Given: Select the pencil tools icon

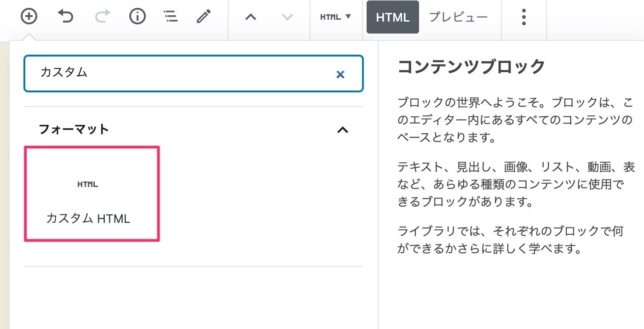Looking at the screenshot, I should pos(203,17).
